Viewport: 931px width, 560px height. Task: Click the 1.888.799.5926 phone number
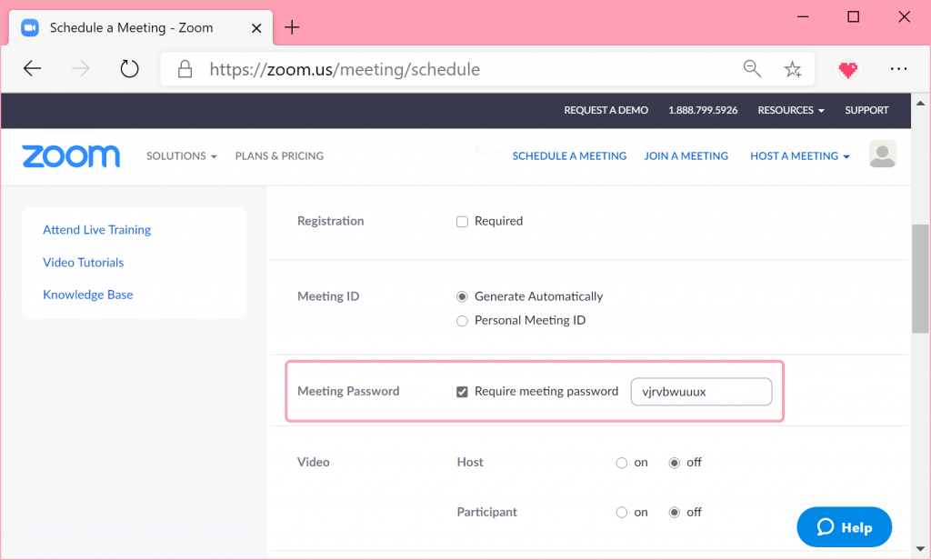pyautogui.click(x=703, y=110)
